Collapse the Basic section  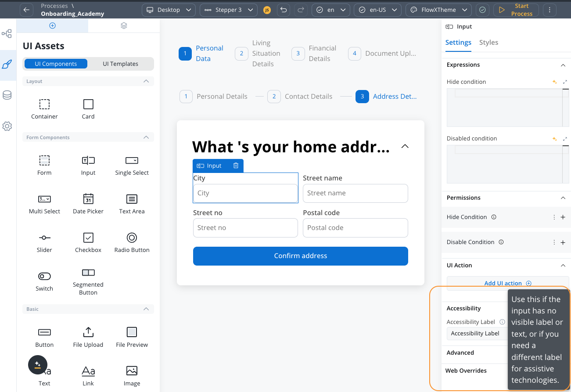146,309
